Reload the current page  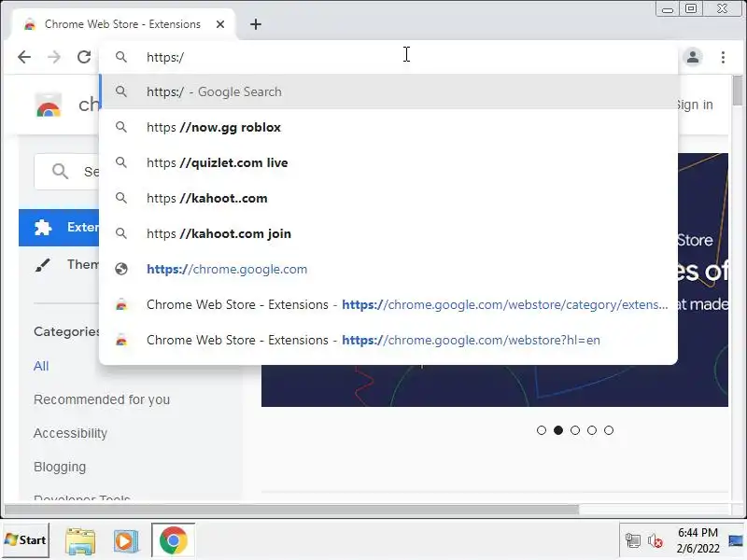pyautogui.click(x=84, y=57)
